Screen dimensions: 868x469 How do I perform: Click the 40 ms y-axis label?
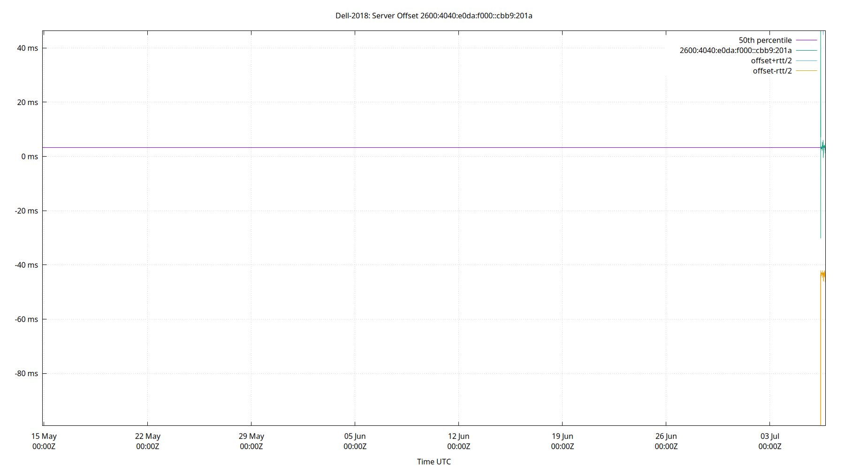pyautogui.click(x=29, y=48)
